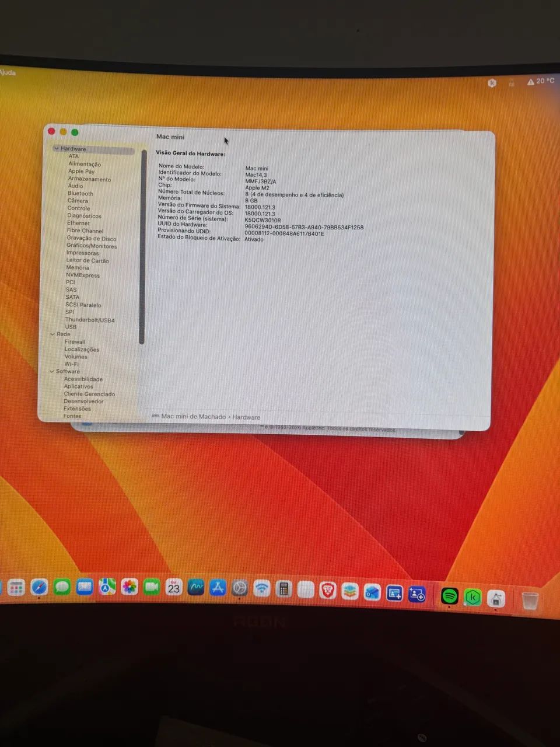Select NVMExpress in the sidebar
This screenshot has width=560, height=747.
82,275
